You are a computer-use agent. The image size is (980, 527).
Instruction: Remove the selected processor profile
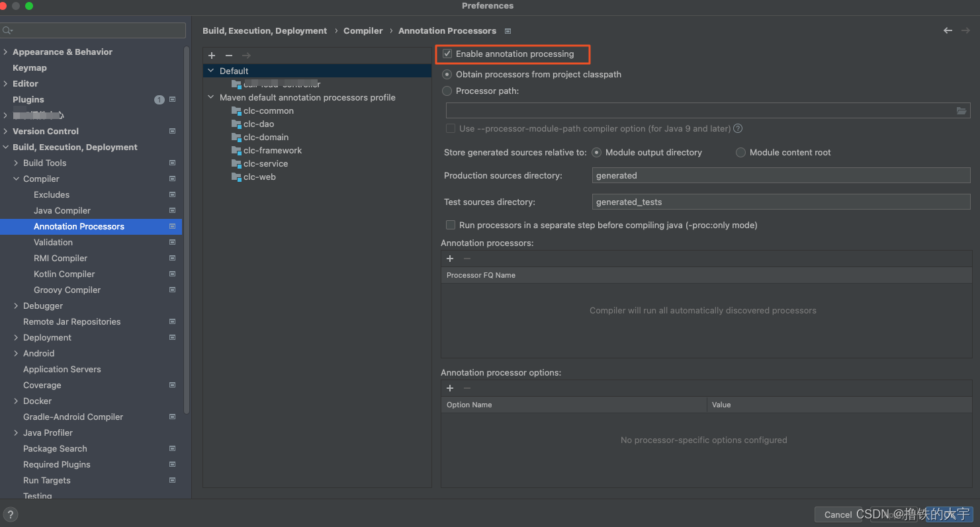pos(229,56)
